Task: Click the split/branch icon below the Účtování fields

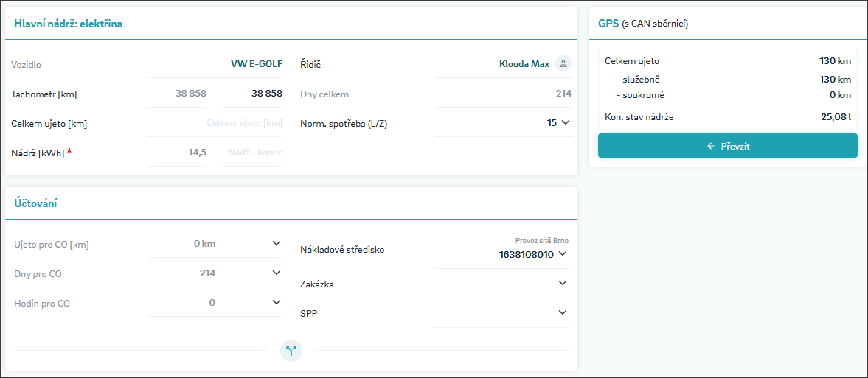Action: click(291, 351)
